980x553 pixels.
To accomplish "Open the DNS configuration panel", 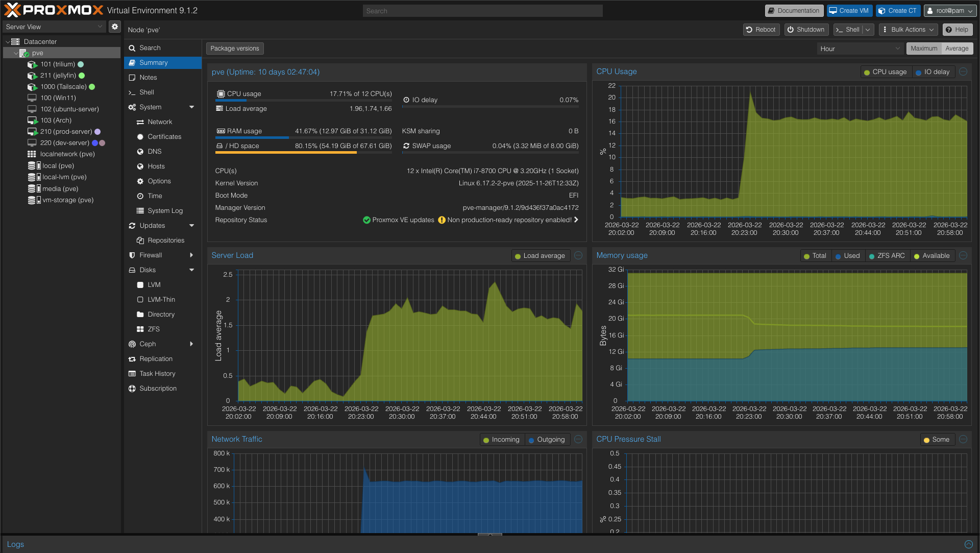I will click(x=153, y=151).
